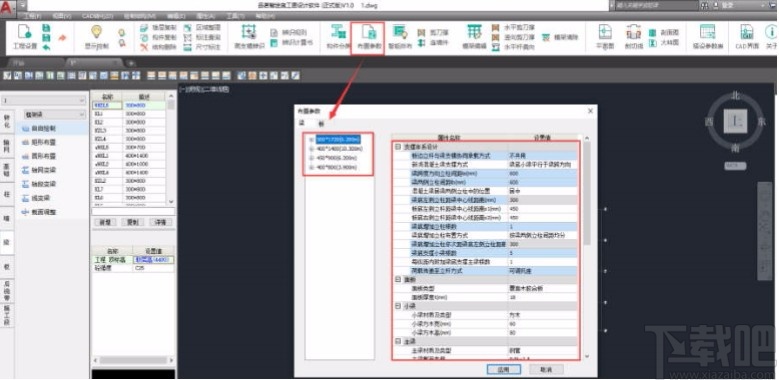The image size is (779, 380).
Task: Open the 布置参数 layout parameters tool
Action: (x=369, y=38)
